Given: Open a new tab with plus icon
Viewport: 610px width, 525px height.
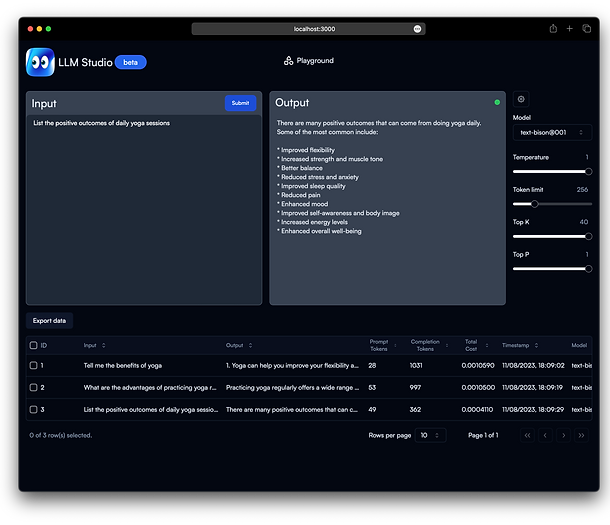Looking at the screenshot, I should pyautogui.click(x=570, y=28).
